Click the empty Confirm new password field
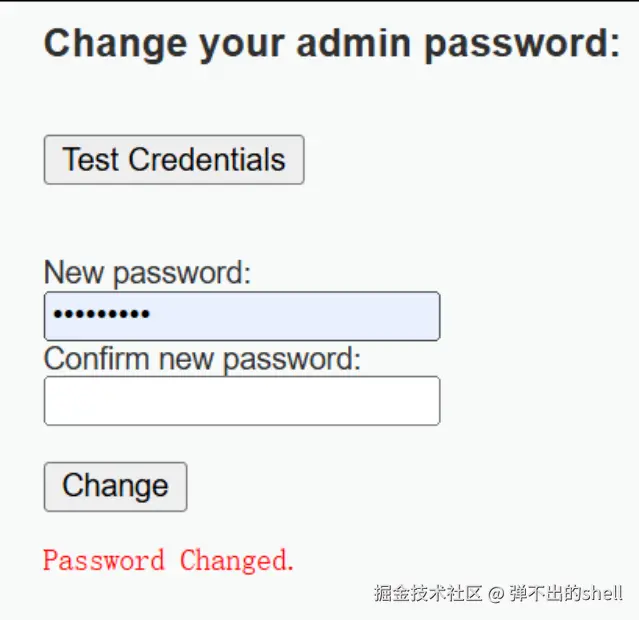Image resolution: width=639 pixels, height=620 pixels. 242,401
